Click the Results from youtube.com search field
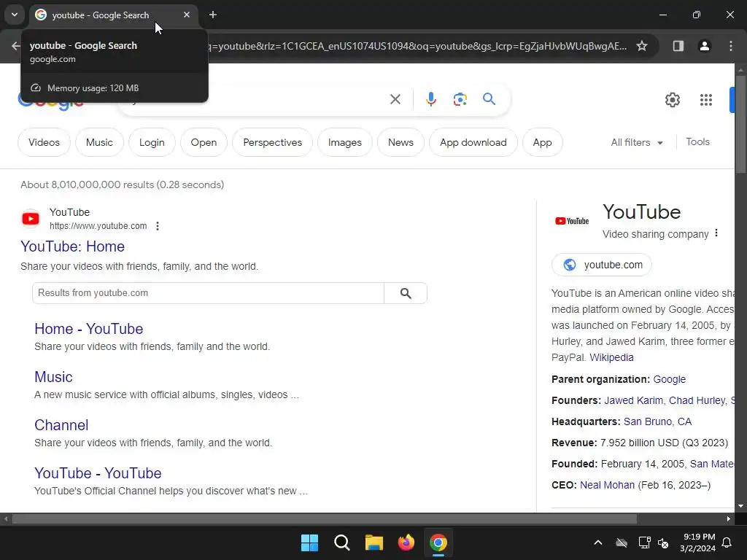The width and height of the screenshot is (747, 560). click(208, 293)
